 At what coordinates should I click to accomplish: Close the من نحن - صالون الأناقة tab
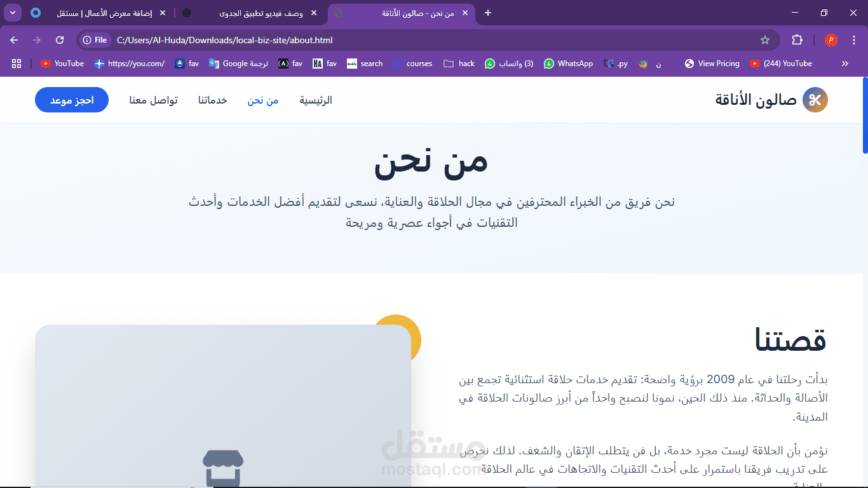click(x=465, y=13)
